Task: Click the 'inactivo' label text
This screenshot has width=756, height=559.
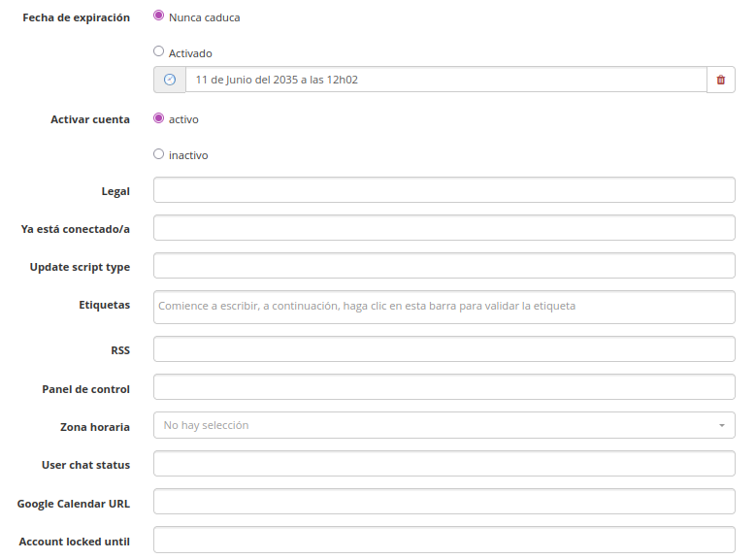Action: 188,155
